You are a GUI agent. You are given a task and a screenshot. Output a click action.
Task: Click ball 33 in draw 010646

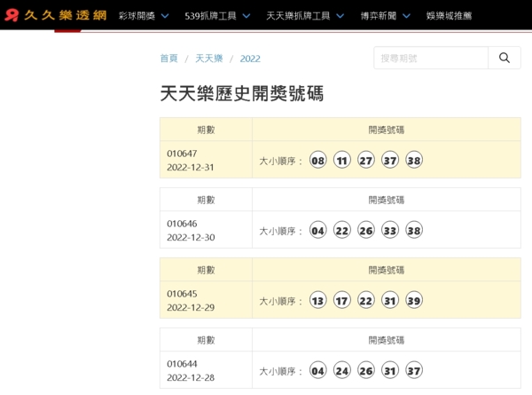pyautogui.click(x=390, y=231)
